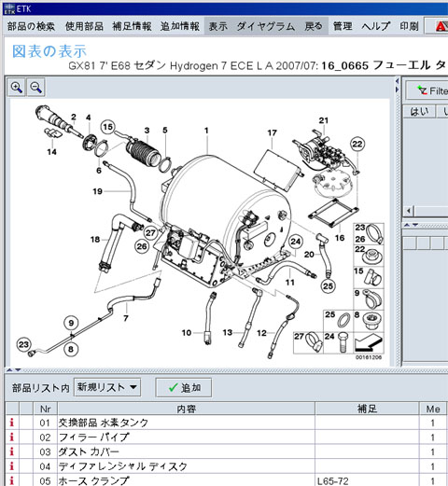Open the 管理 menu
This screenshot has width=448, height=486.
coord(343,26)
